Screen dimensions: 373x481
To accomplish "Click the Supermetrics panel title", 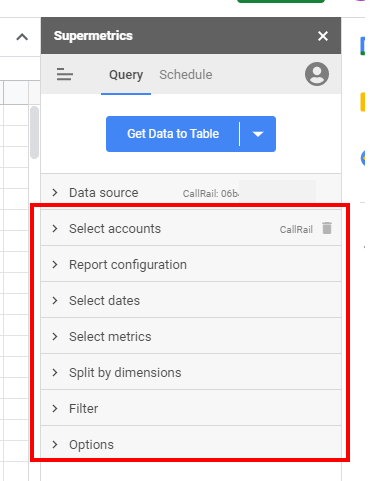I will click(x=93, y=36).
